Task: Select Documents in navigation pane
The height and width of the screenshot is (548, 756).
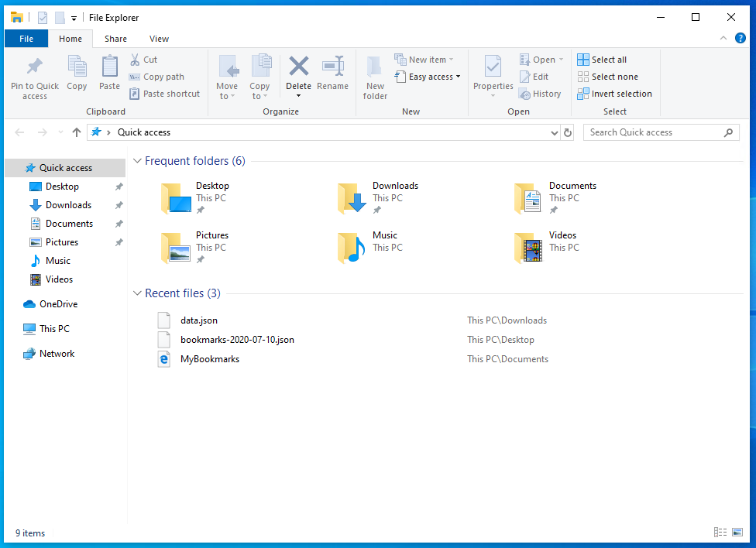Action: pyautogui.click(x=65, y=224)
